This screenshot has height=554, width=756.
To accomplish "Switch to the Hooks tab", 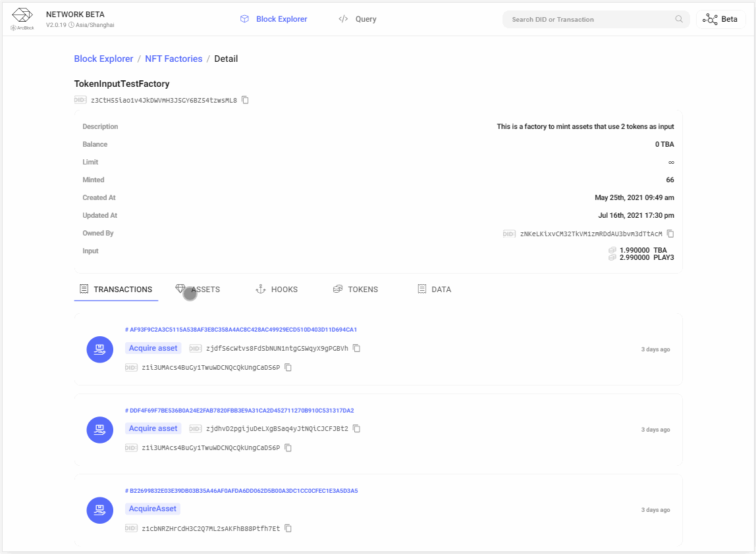I will pyautogui.click(x=277, y=290).
